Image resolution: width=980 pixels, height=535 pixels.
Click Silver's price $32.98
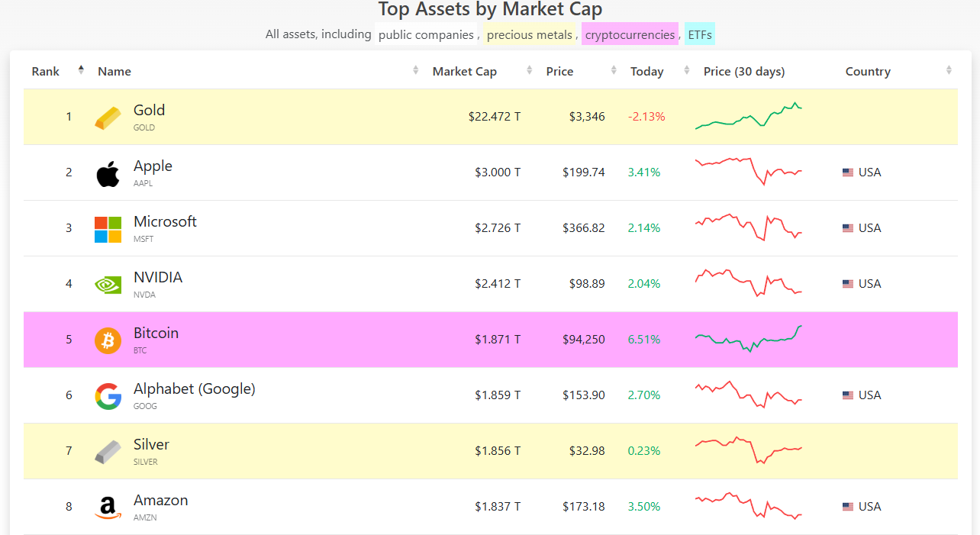[x=587, y=451]
